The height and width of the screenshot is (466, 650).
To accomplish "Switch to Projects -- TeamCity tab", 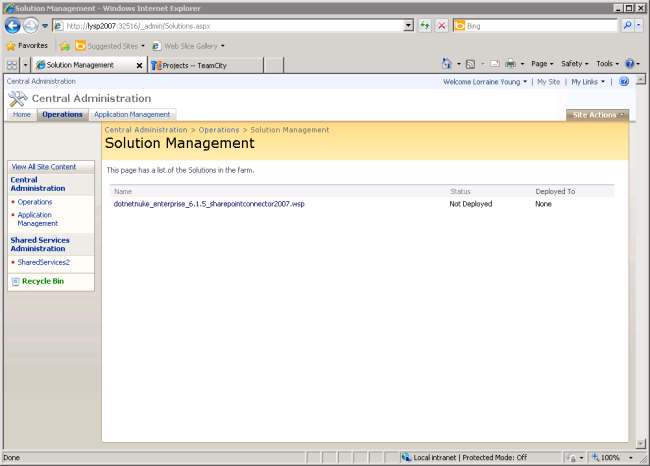I will point(205,66).
